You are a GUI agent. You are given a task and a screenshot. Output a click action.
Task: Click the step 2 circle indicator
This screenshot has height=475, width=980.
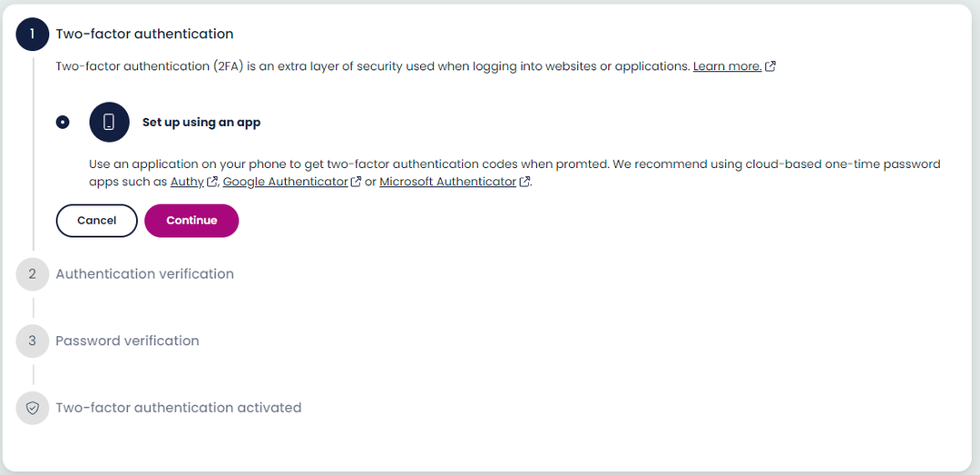pyautogui.click(x=32, y=273)
